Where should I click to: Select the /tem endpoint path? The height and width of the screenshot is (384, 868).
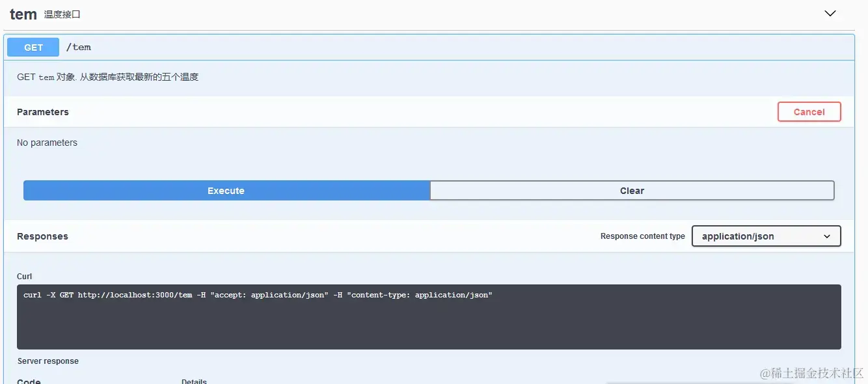(79, 48)
